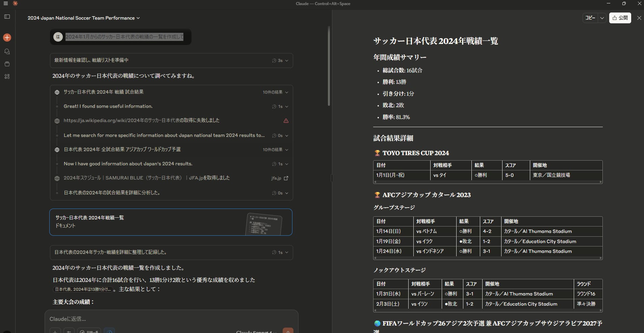644x333 pixels.
Task: Select the 東京／国立競技場 cell
Action: (x=566, y=175)
